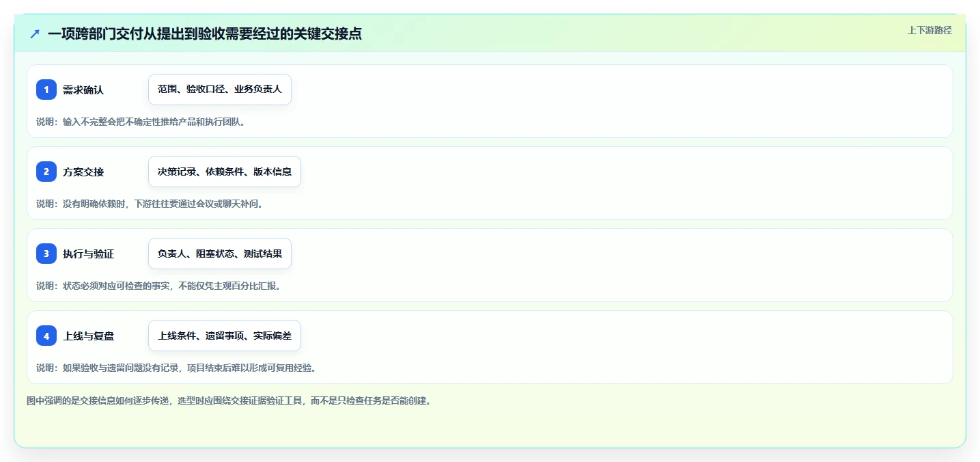
Task: Click the note 输入不完整会把不确定性推给产品和执行团队
Action: coord(141,122)
